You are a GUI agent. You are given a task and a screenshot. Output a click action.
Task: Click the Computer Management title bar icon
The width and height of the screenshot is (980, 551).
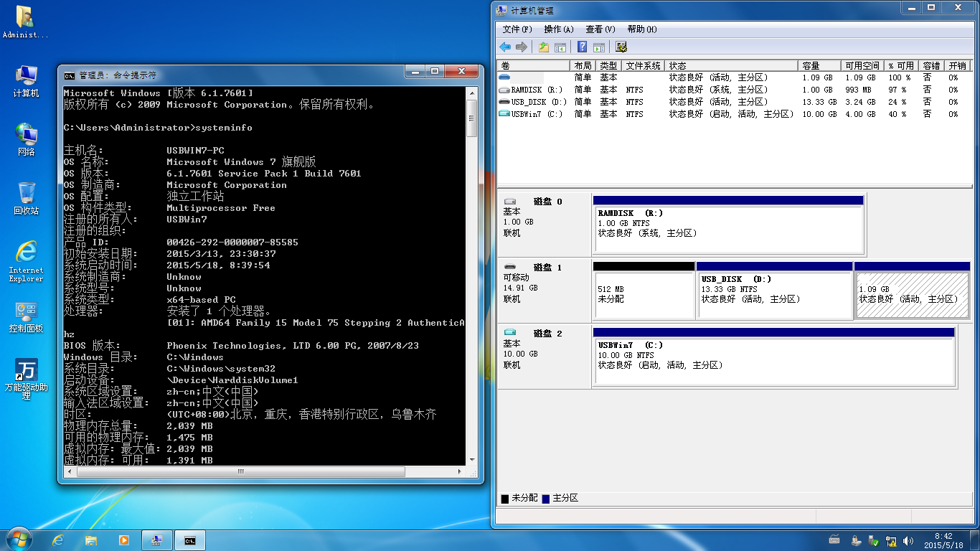(501, 10)
